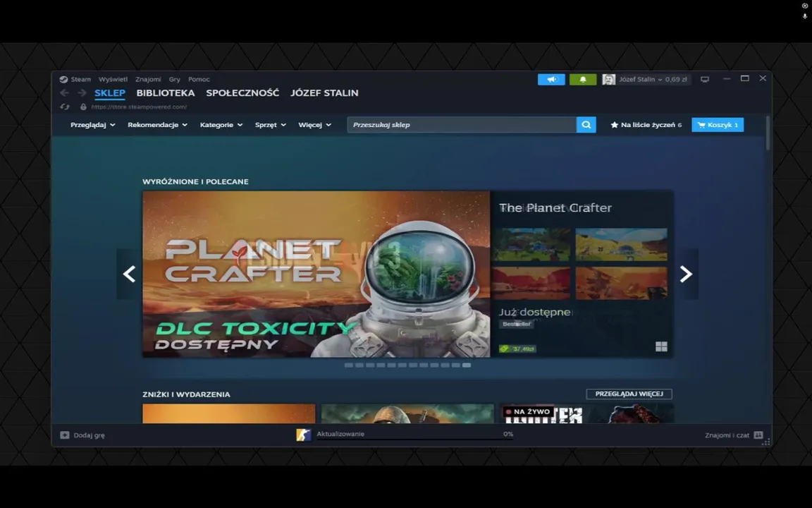This screenshot has width=812, height=508.
Task: Open the NA ŻYWO live event card
Action: pos(586,413)
